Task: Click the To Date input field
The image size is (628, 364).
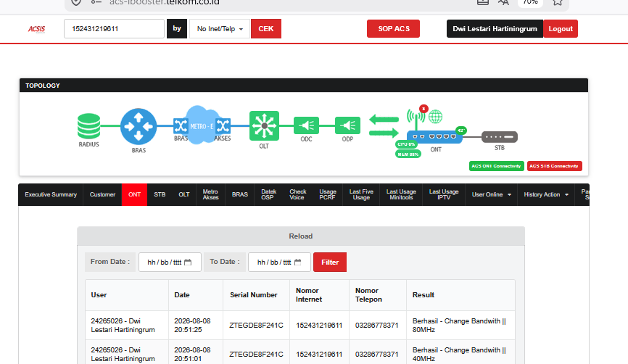Action: 280,262
